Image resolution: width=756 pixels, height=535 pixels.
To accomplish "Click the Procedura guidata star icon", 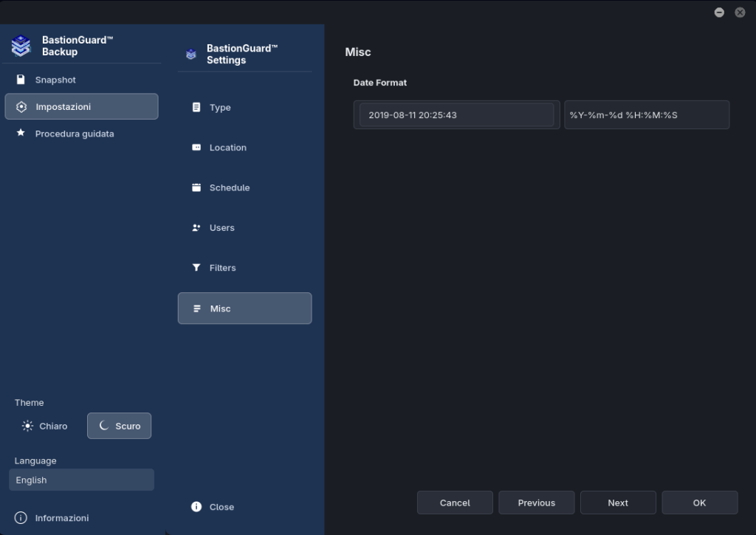I will [x=21, y=133].
